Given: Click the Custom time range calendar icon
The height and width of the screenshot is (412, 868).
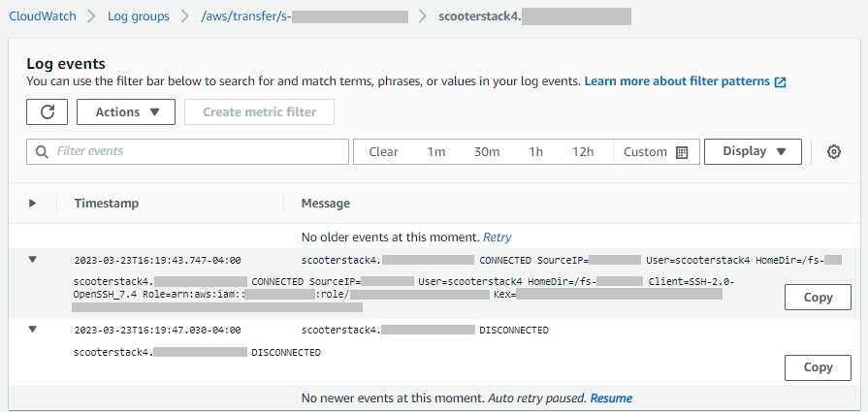Looking at the screenshot, I should tap(682, 152).
